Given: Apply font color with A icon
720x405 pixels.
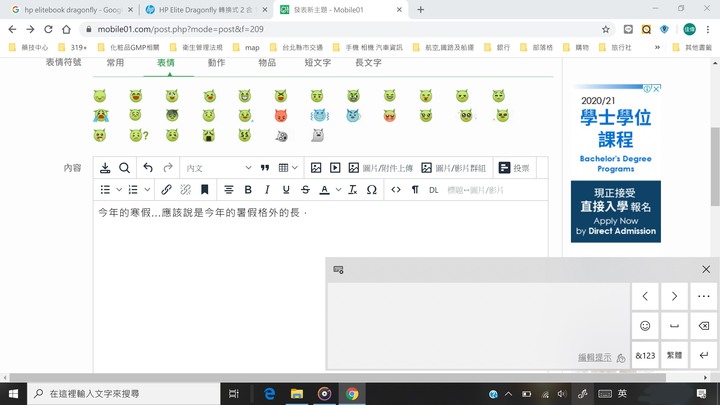Looking at the screenshot, I should click(x=325, y=190).
